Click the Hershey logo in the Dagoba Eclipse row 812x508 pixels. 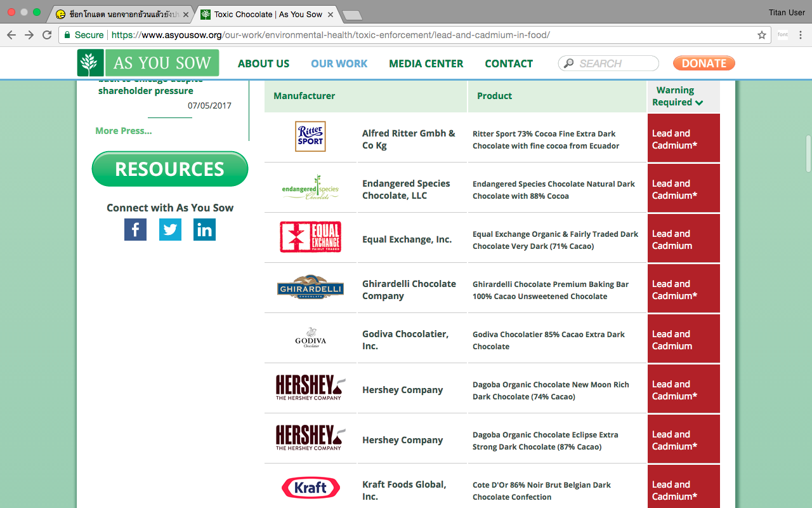(x=311, y=438)
